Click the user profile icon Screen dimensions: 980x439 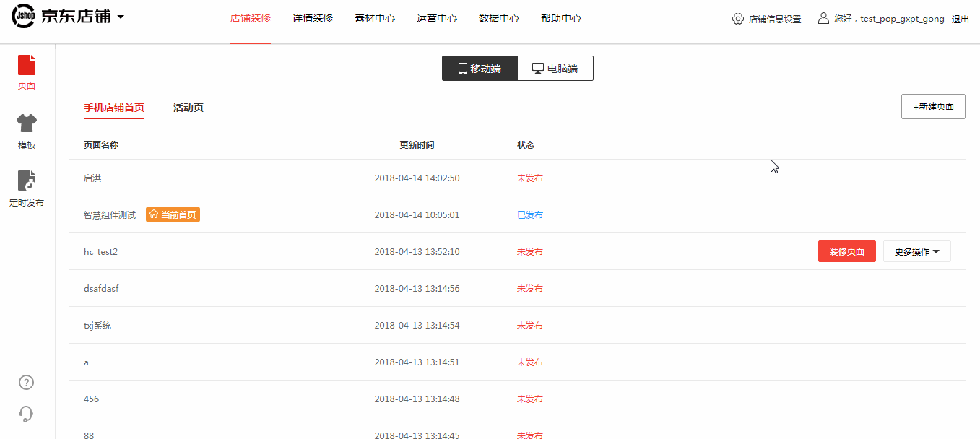coord(823,19)
